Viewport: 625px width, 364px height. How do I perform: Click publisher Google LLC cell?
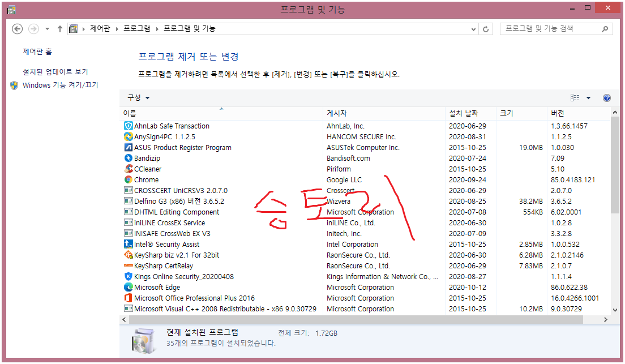(344, 180)
